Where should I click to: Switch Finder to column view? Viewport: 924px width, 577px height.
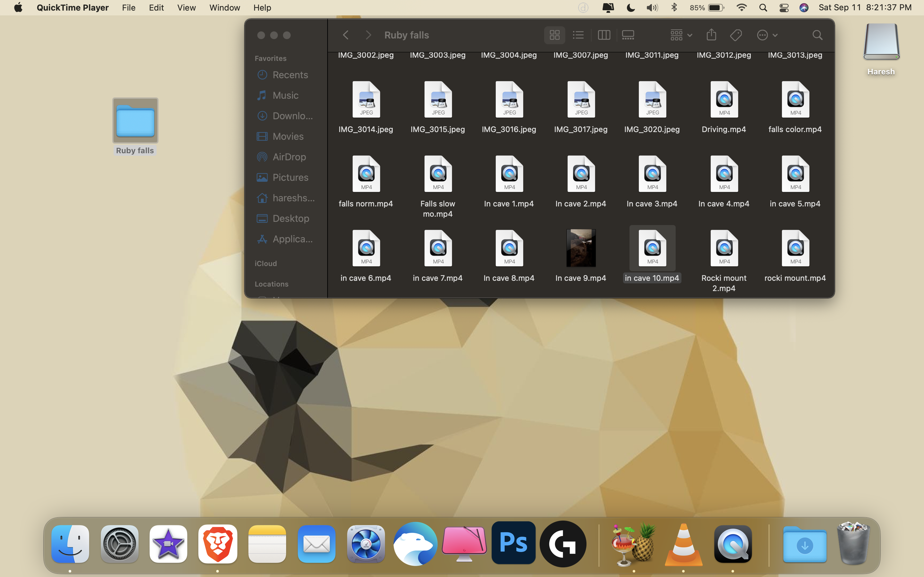(x=604, y=35)
